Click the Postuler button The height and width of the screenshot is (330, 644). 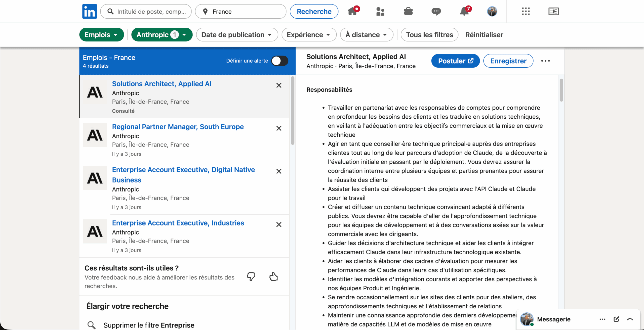455,61
